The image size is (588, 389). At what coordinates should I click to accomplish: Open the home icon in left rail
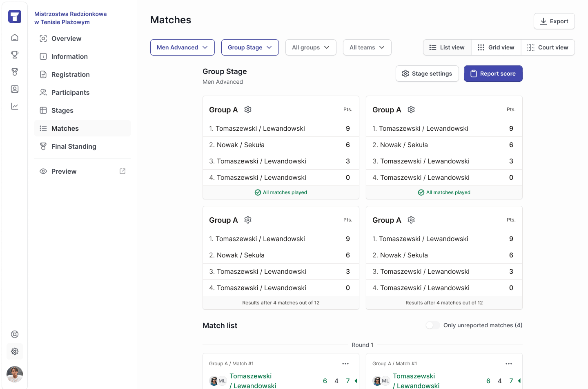15,38
